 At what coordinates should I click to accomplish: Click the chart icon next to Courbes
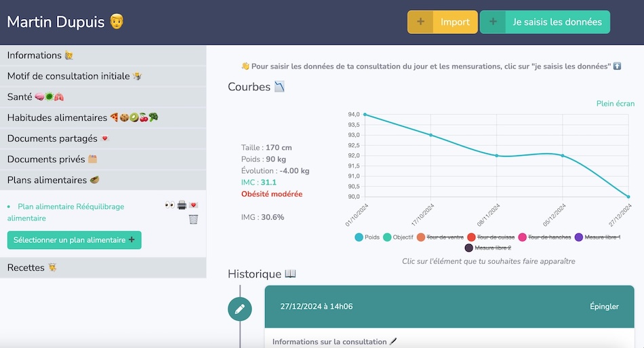[279, 87]
